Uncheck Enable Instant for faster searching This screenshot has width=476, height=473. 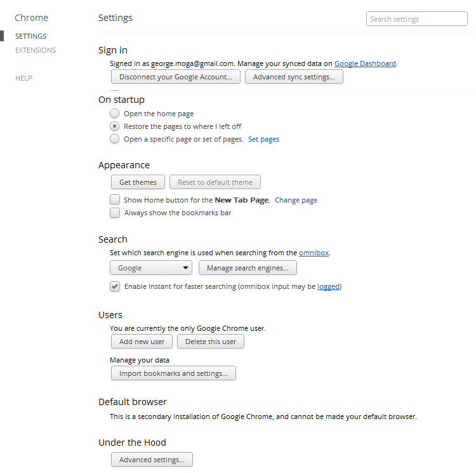pyautogui.click(x=115, y=286)
